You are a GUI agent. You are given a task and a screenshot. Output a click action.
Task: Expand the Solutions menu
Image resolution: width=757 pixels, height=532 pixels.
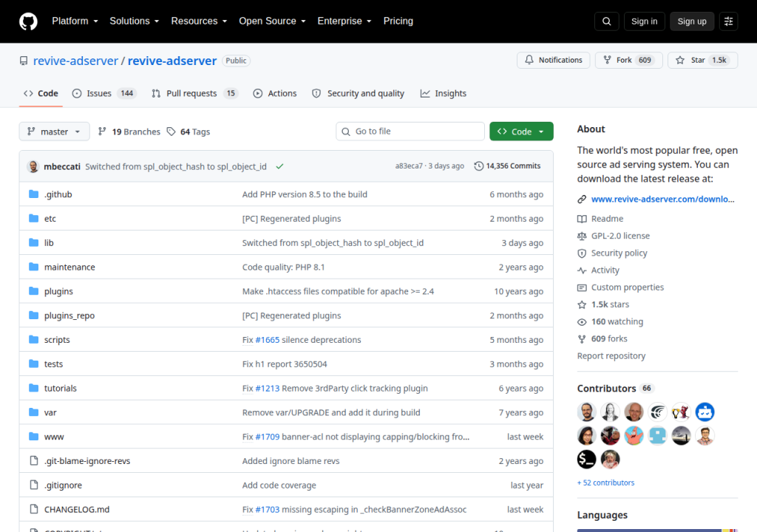tap(135, 21)
